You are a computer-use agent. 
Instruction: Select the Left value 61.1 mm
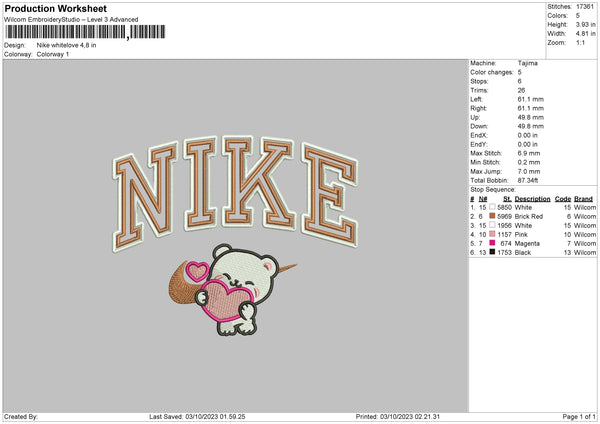tap(531, 99)
